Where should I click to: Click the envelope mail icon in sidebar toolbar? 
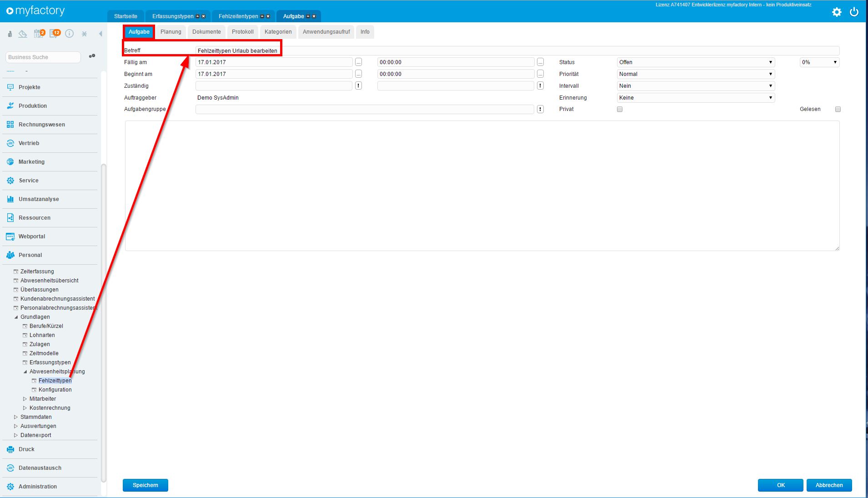tap(23, 34)
